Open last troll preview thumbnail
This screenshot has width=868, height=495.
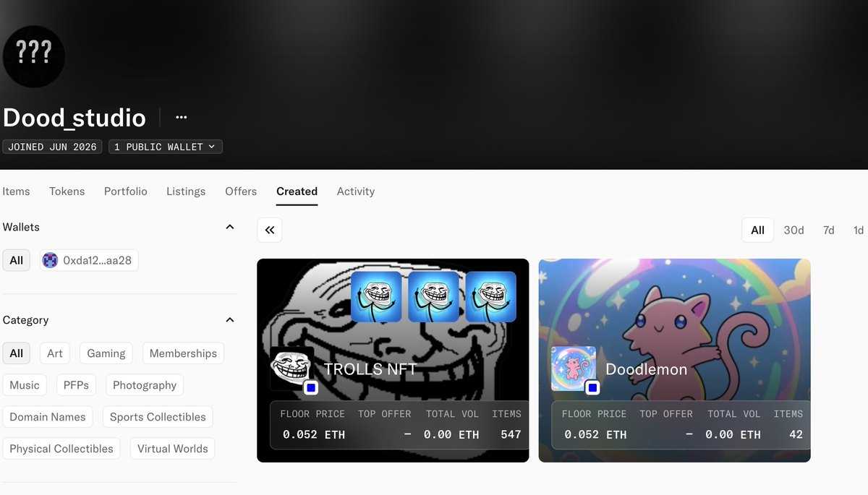pyautogui.click(x=490, y=297)
